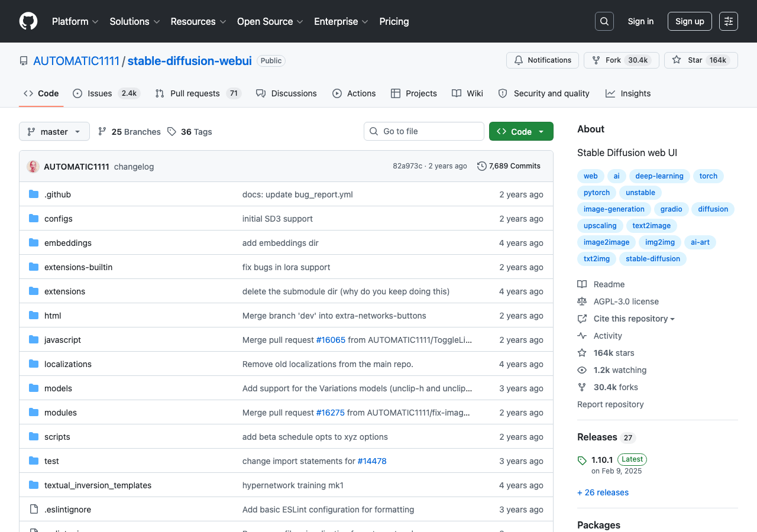Screen dimensions: 757x532
Task: Click the html folder icon
Action: click(x=34, y=316)
